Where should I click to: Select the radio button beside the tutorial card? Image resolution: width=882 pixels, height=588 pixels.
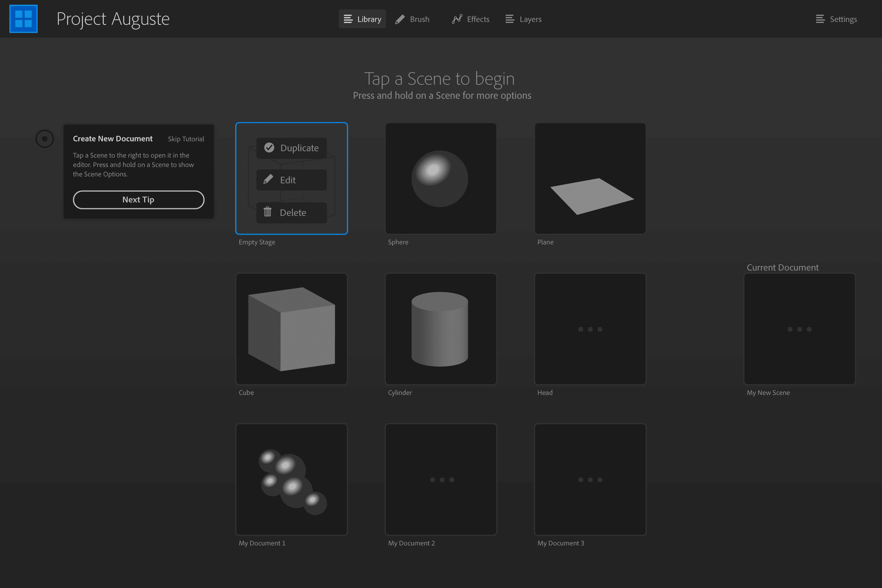pyautogui.click(x=44, y=138)
